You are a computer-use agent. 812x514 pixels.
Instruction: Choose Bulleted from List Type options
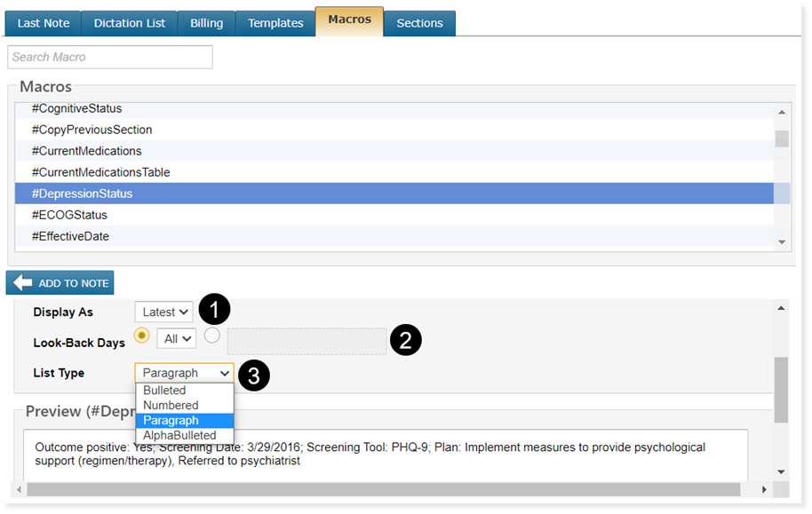coord(164,391)
